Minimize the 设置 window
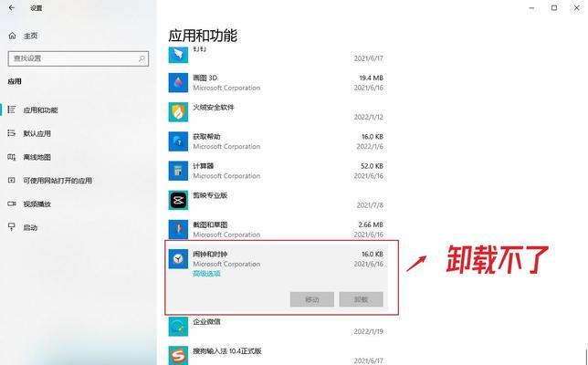588x365 pixels. point(531,8)
